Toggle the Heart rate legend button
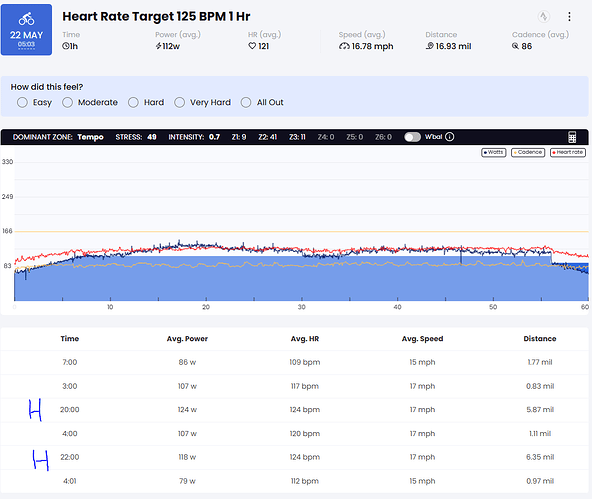 coord(568,152)
